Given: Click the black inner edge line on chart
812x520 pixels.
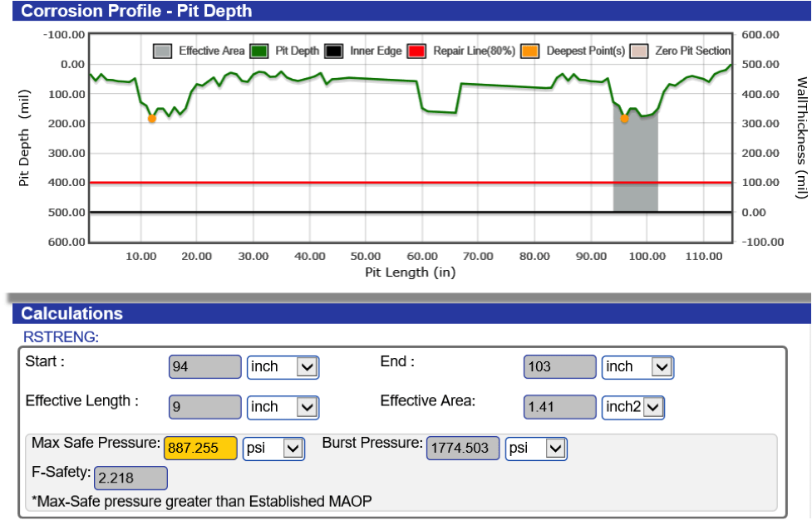Looking at the screenshot, I should tap(410, 212).
